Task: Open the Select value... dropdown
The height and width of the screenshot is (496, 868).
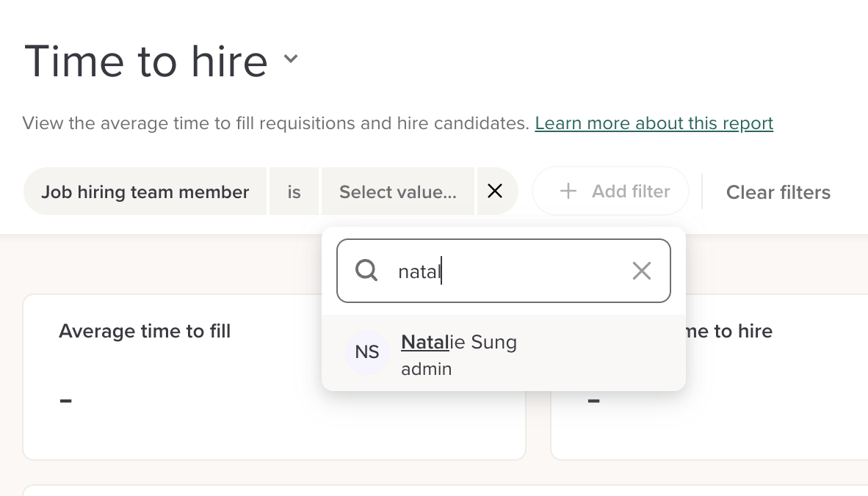Action: pyautogui.click(x=397, y=192)
